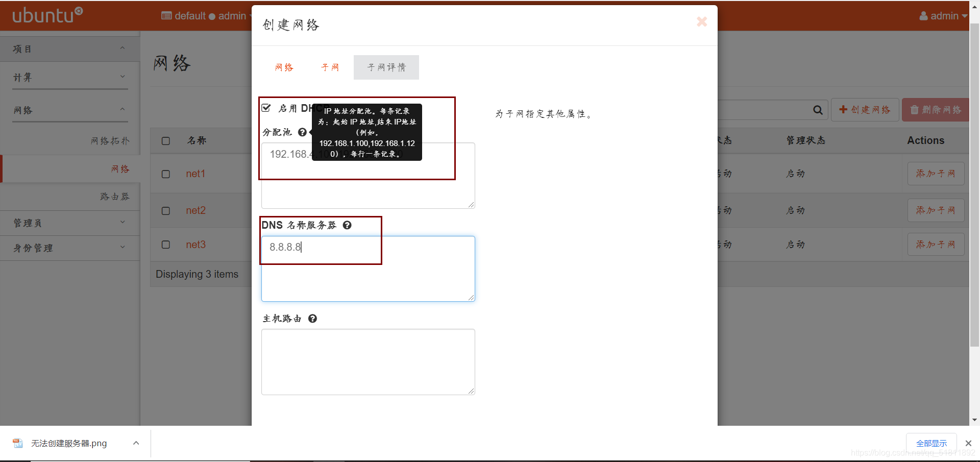Click inside the DNS 名称服务器 input field
The width and height of the screenshot is (980, 462).
367,268
